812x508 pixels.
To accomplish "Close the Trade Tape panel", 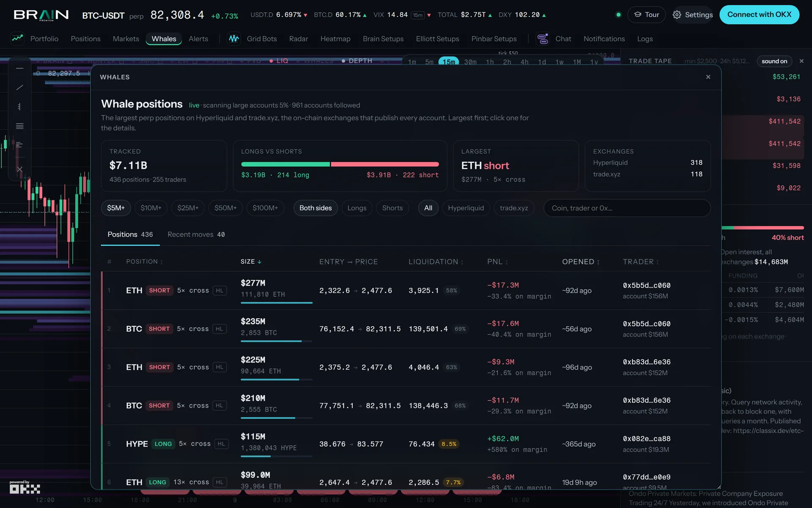I will (x=801, y=61).
